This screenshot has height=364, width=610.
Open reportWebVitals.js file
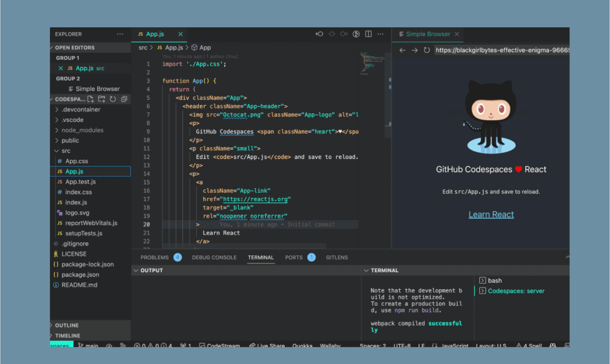(x=91, y=223)
